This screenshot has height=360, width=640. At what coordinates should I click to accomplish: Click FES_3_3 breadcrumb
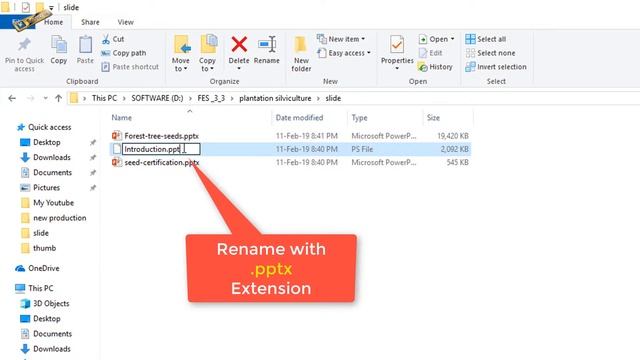click(211, 98)
